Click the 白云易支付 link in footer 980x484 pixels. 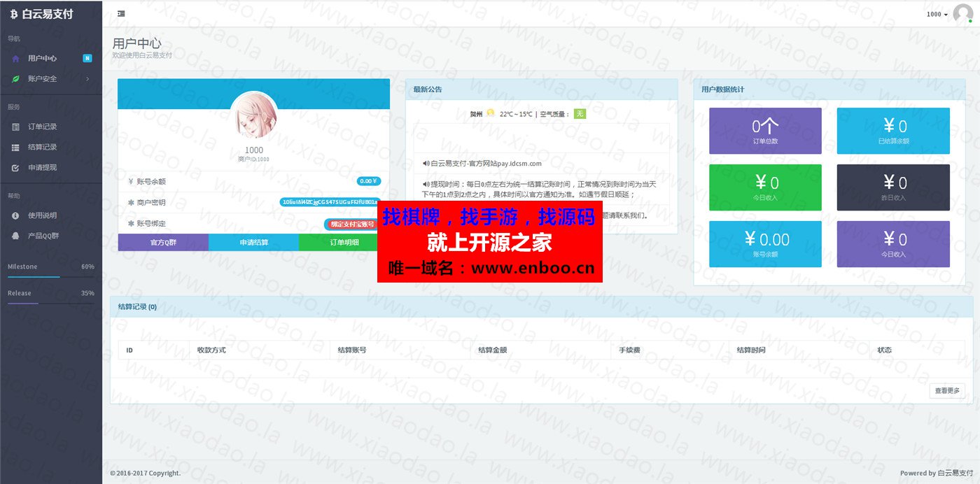(x=955, y=474)
